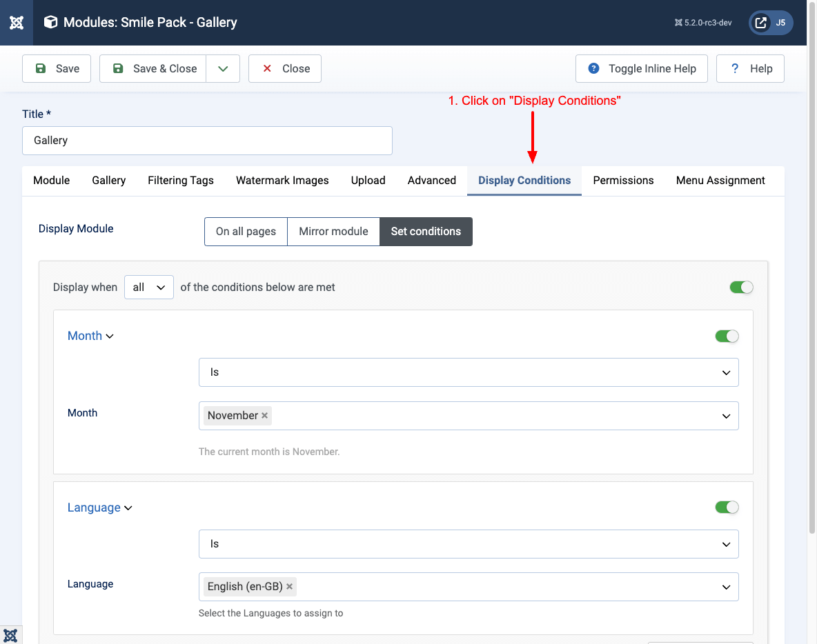817x644 pixels.
Task: Click the Joomla icon at bottom-left corner
Action: tap(10, 635)
